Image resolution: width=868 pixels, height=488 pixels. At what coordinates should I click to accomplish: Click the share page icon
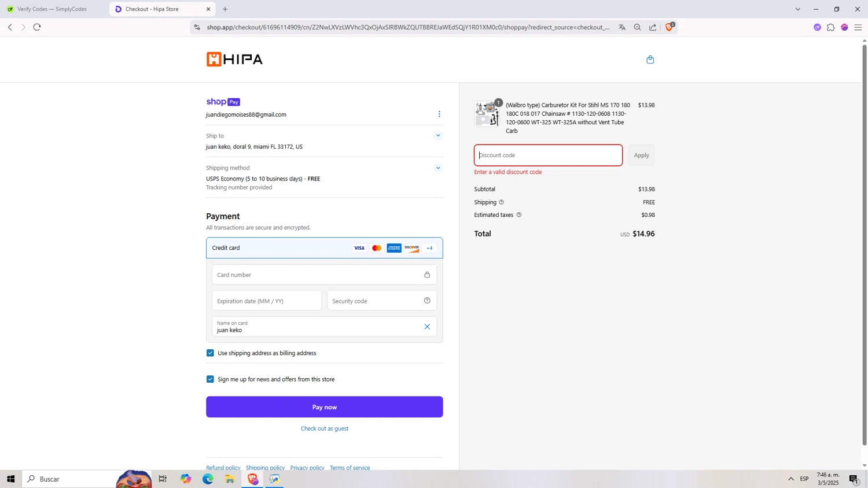coord(653,27)
